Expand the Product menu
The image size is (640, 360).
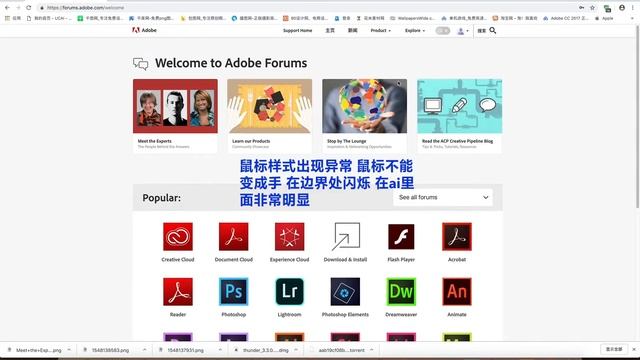click(x=380, y=31)
